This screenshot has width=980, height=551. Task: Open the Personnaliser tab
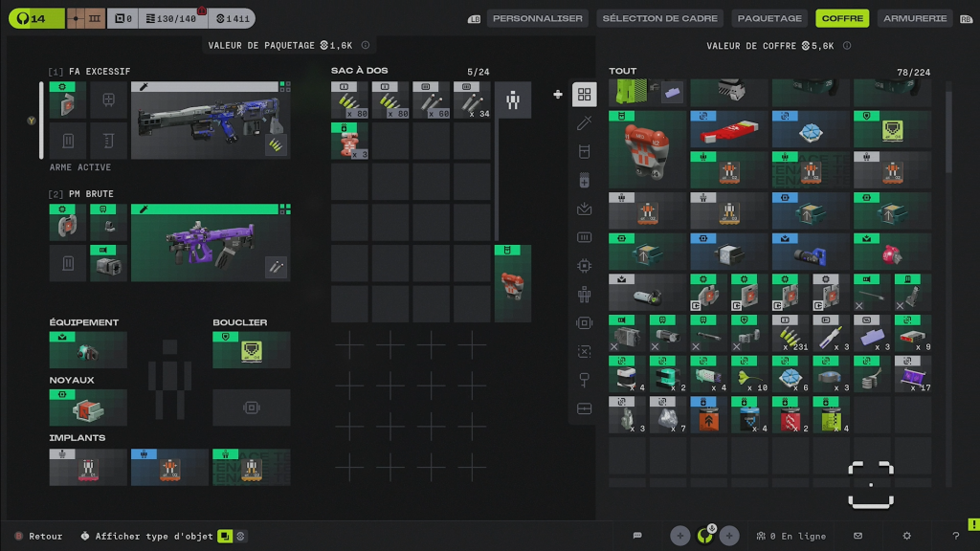[537, 18]
